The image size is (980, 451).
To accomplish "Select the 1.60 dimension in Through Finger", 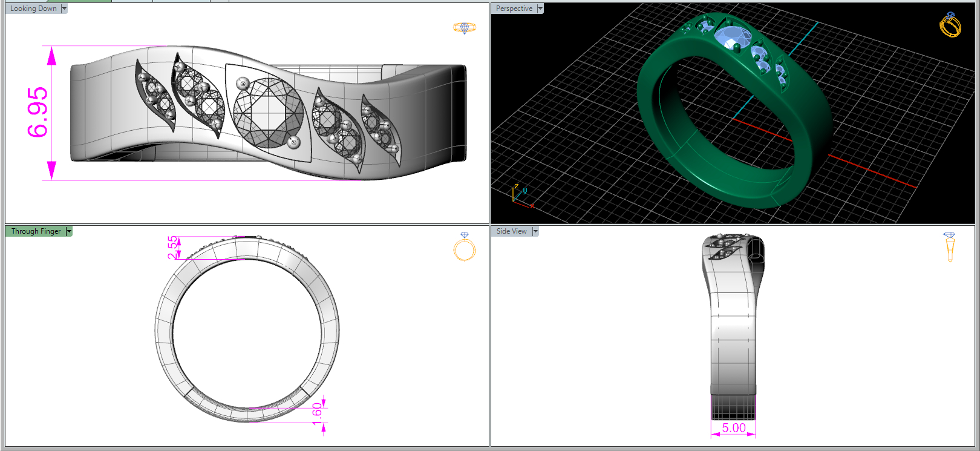I will (316, 415).
